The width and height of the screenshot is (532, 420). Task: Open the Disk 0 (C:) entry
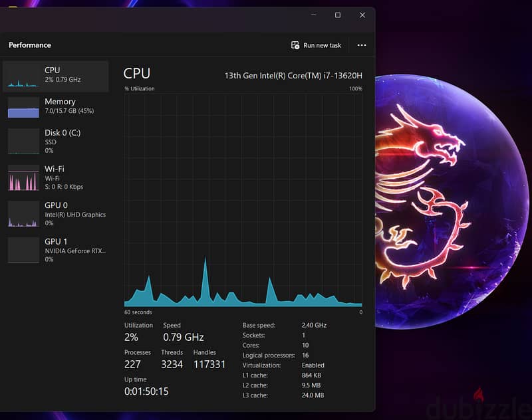56,141
